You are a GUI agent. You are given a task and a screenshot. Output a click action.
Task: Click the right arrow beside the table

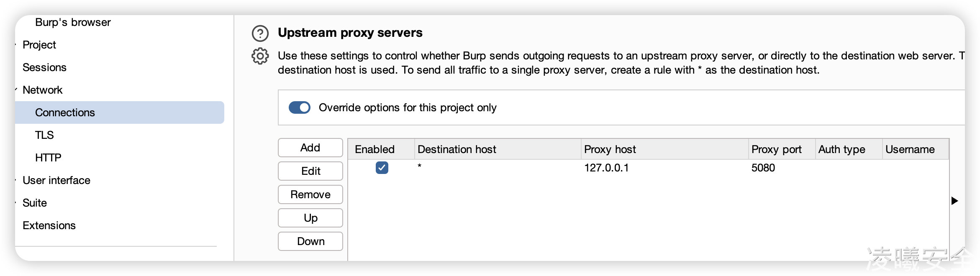[x=954, y=201]
